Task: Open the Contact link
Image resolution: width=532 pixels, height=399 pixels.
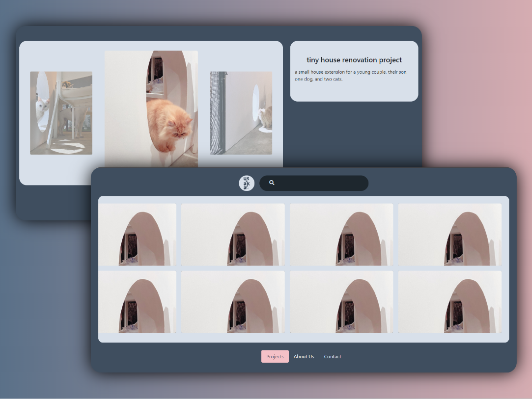Action: coord(333,356)
